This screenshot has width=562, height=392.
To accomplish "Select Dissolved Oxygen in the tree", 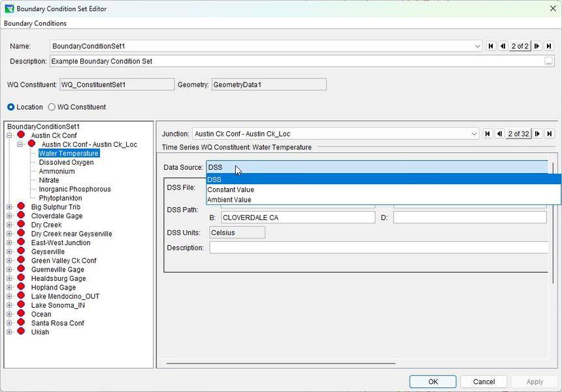I will click(66, 162).
